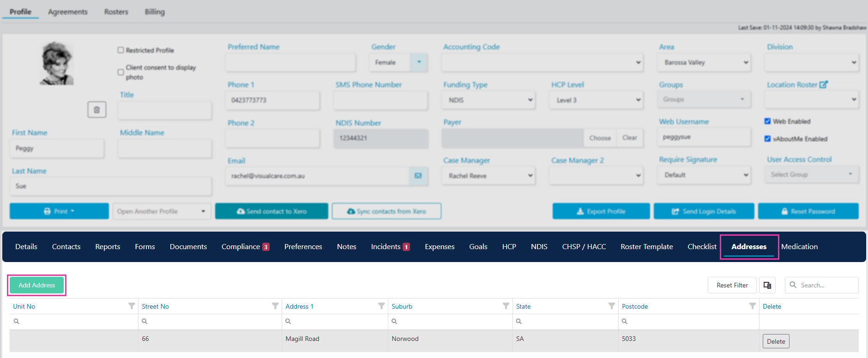Open the Require Signature dropdown
The image size is (868, 358).
[x=704, y=175]
